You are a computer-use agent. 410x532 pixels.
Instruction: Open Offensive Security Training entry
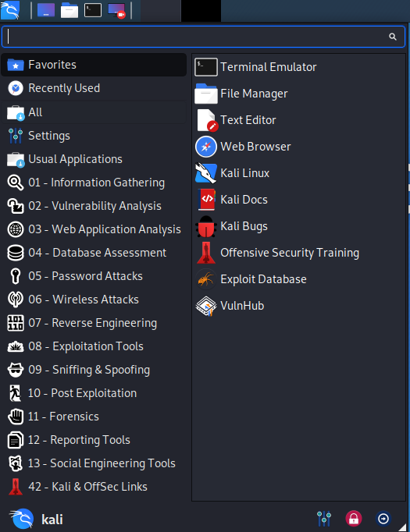[298, 253]
